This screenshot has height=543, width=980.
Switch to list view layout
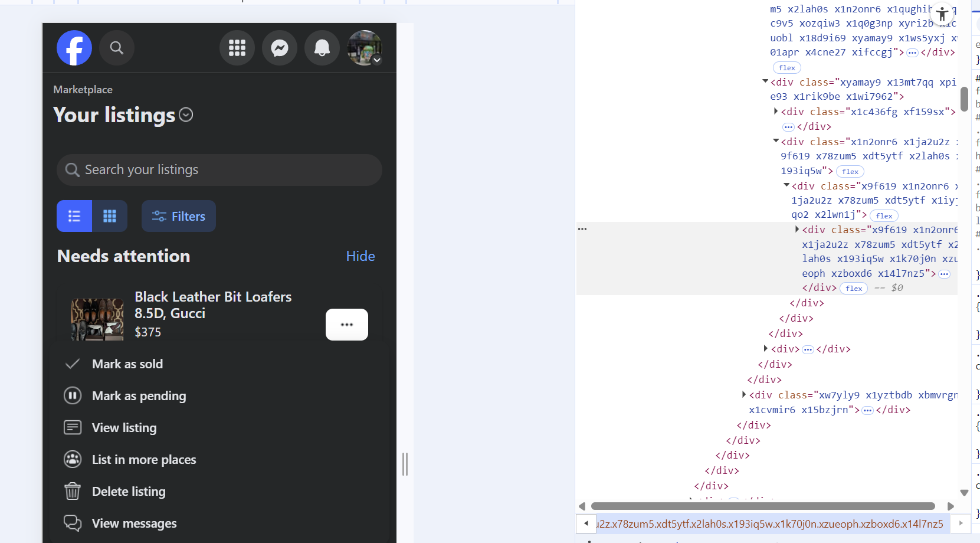(74, 216)
